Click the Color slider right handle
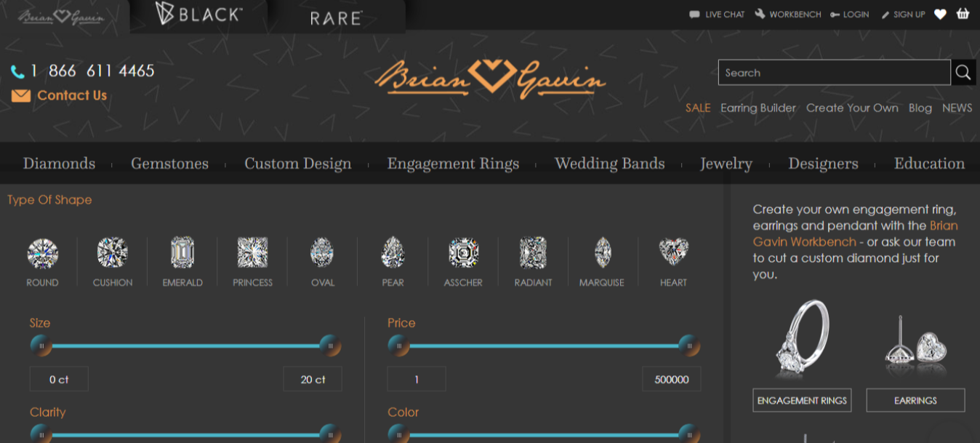 coord(689,435)
